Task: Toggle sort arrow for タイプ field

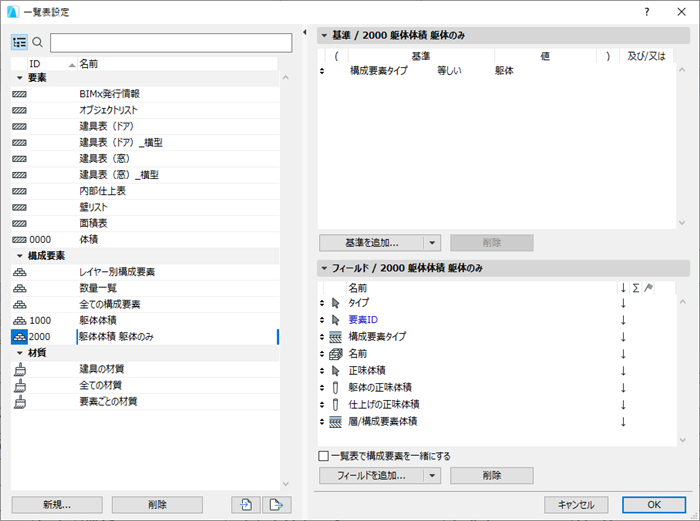Action: click(x=623, y=303)
